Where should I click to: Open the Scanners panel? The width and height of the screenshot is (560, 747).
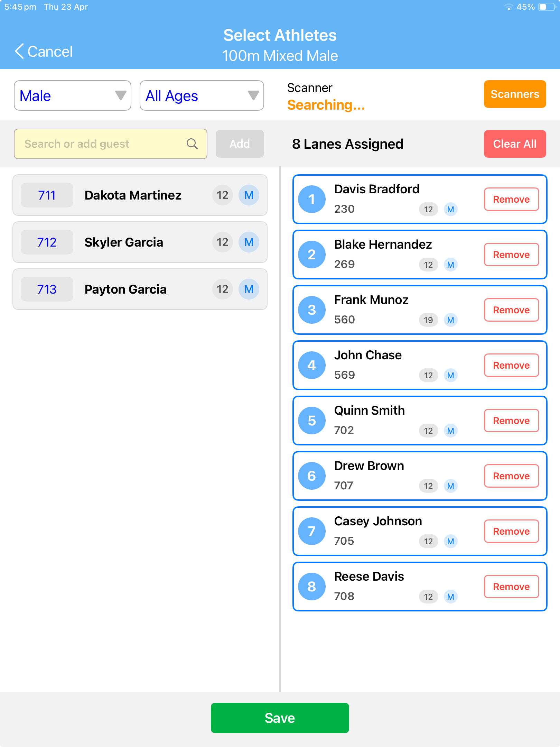pos(515,94)
